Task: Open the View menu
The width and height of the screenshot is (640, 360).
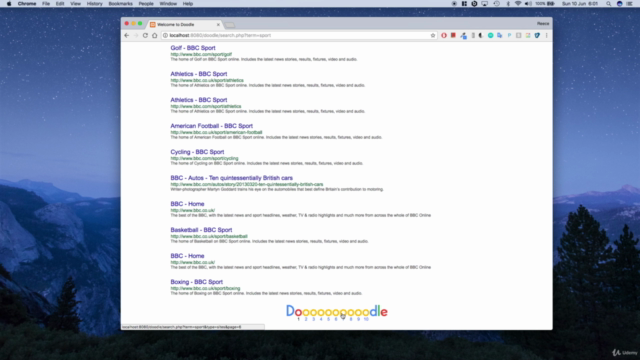Action: 76,4
